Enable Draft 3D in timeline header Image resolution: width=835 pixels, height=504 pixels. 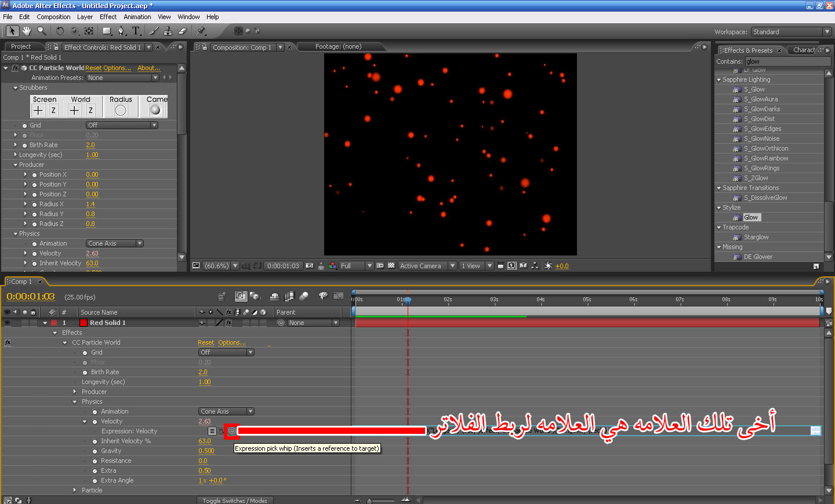point(255,296)
